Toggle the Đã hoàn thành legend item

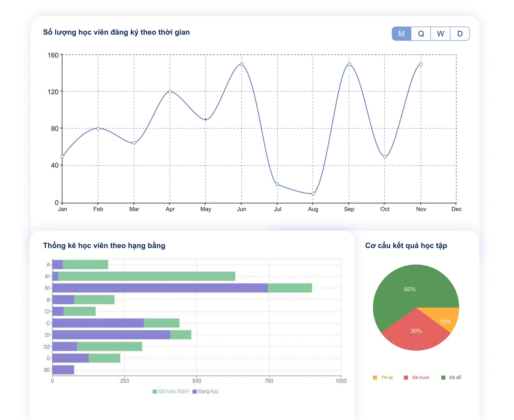coord(171,391)
